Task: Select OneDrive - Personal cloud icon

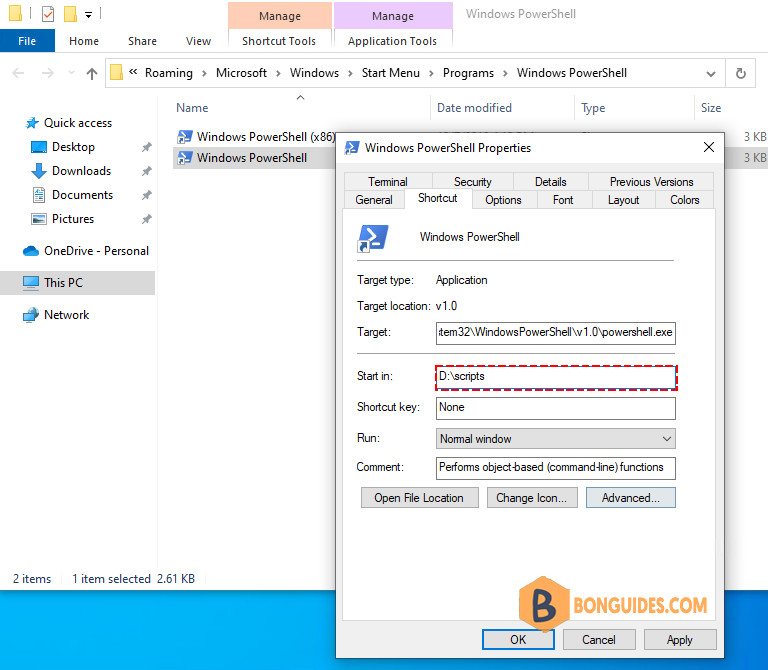Action: coord(31,251)
